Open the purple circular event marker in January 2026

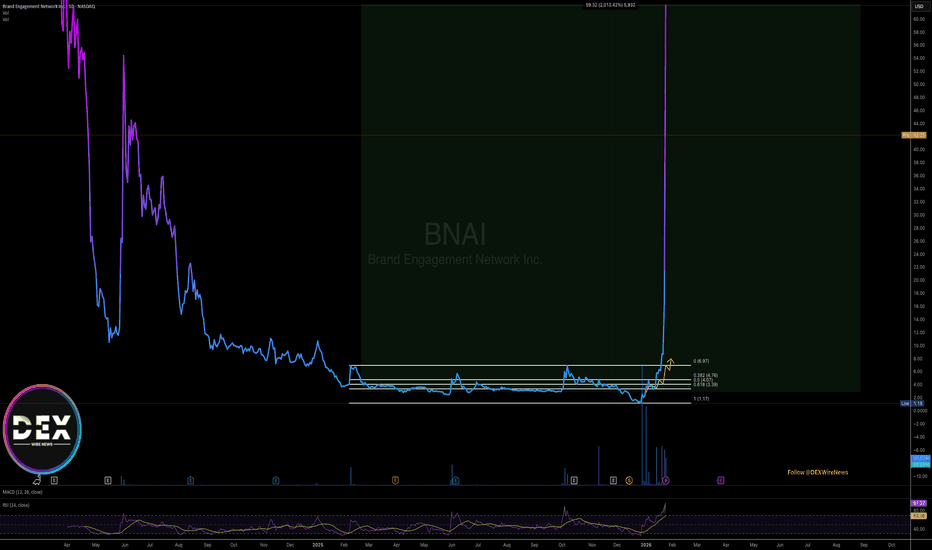coord(666,480)
